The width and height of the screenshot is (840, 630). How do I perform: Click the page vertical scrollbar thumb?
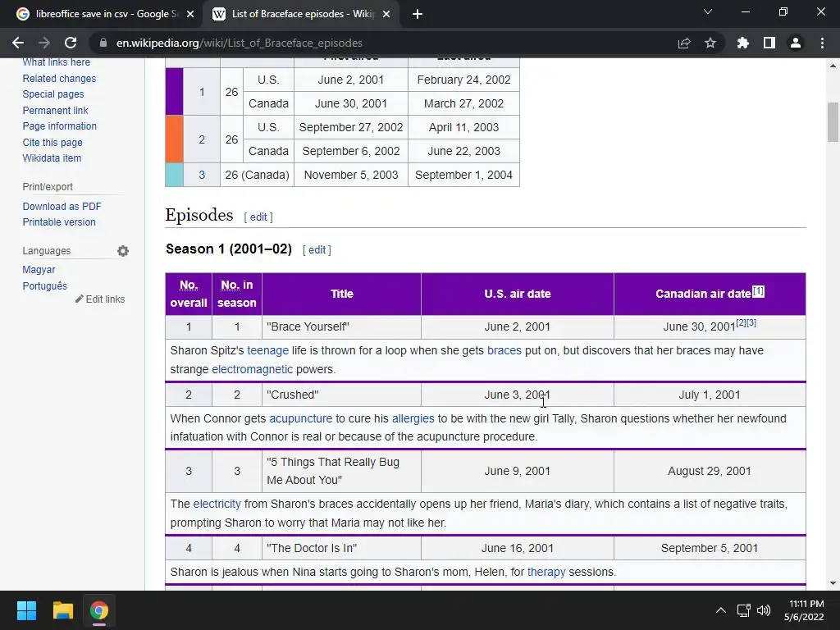pos(833,122)
